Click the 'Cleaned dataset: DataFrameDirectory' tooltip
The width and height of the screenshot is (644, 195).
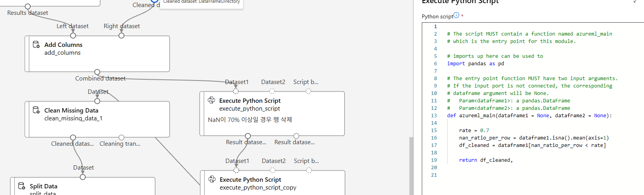click(202, 3)
